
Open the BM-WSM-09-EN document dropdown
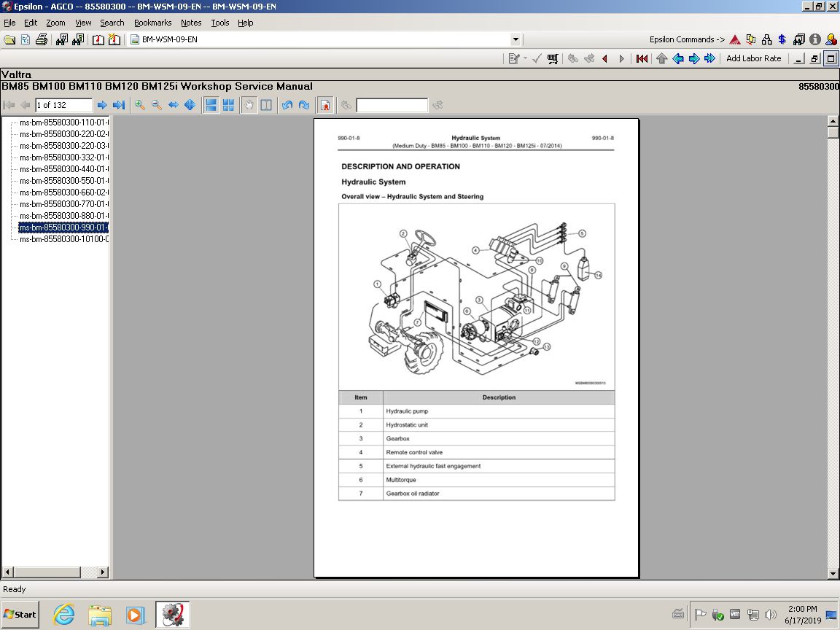coord(516,39)
